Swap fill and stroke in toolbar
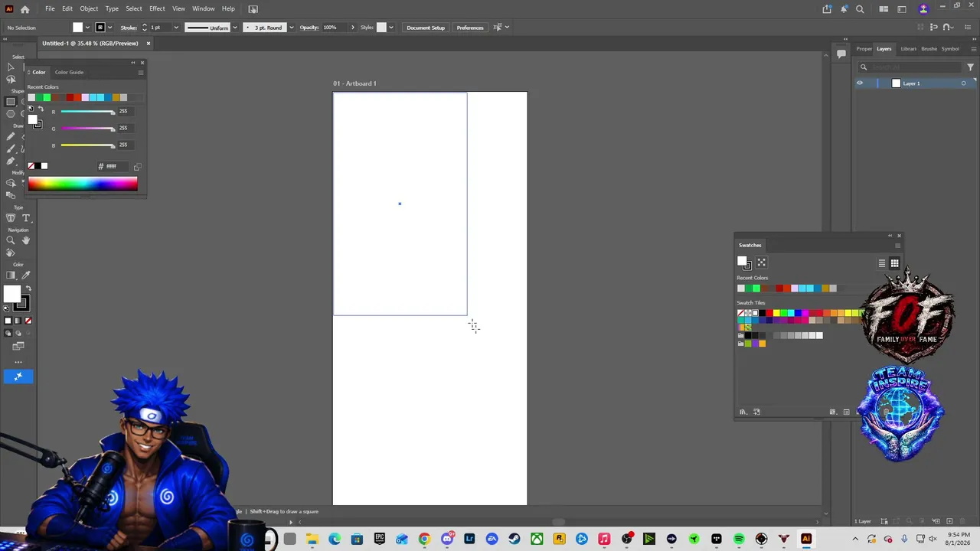Viewport: 980px width, 551px height. tap(28, 289)
